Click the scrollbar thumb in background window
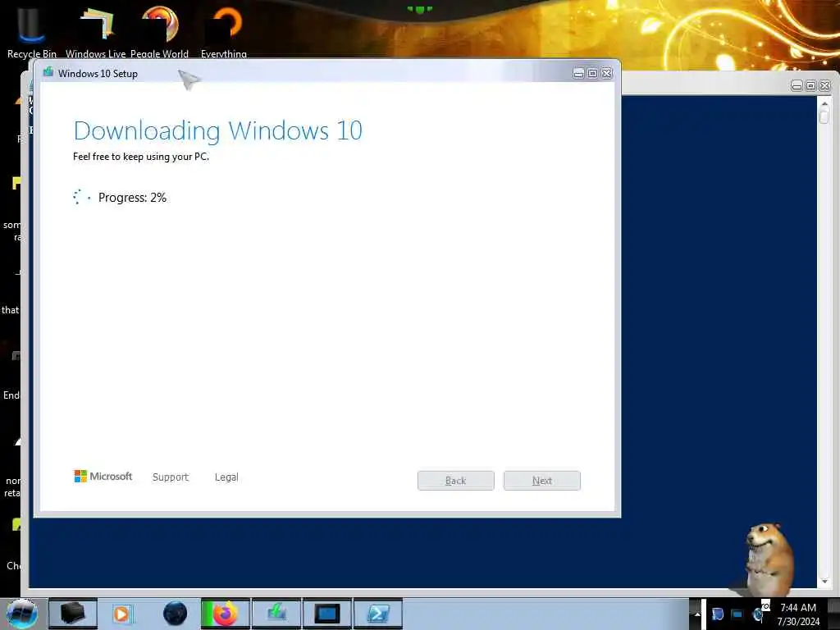 pos(824,116)
